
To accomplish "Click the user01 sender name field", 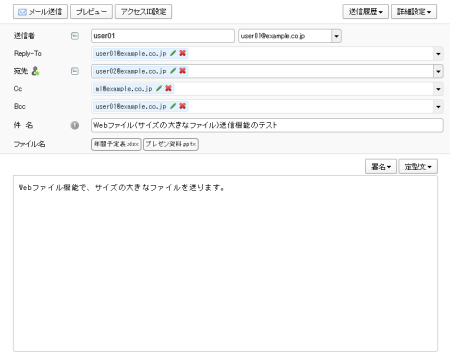I will (163, 36).
